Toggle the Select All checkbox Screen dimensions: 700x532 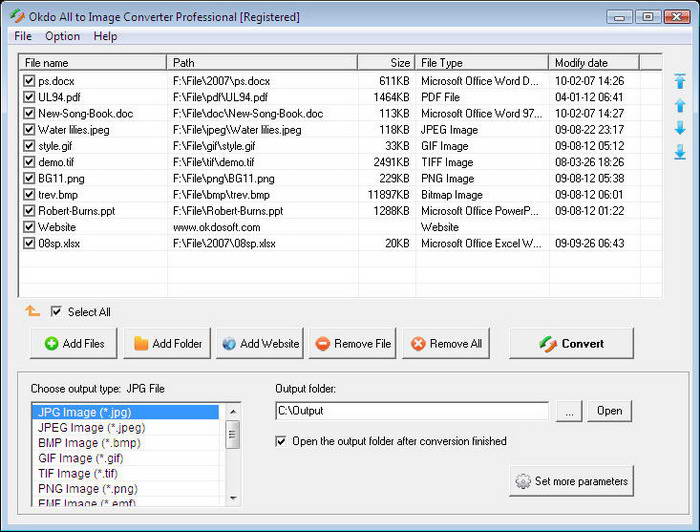coord(56,312)
